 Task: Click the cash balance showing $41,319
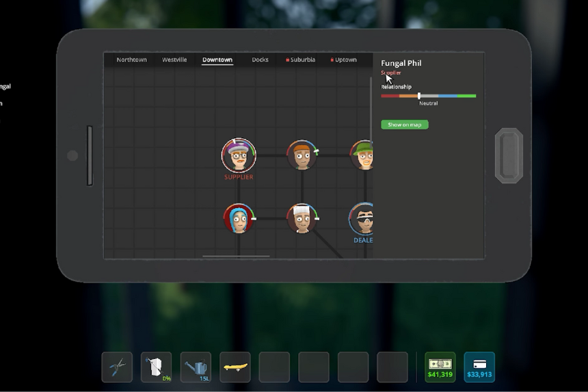440,367
